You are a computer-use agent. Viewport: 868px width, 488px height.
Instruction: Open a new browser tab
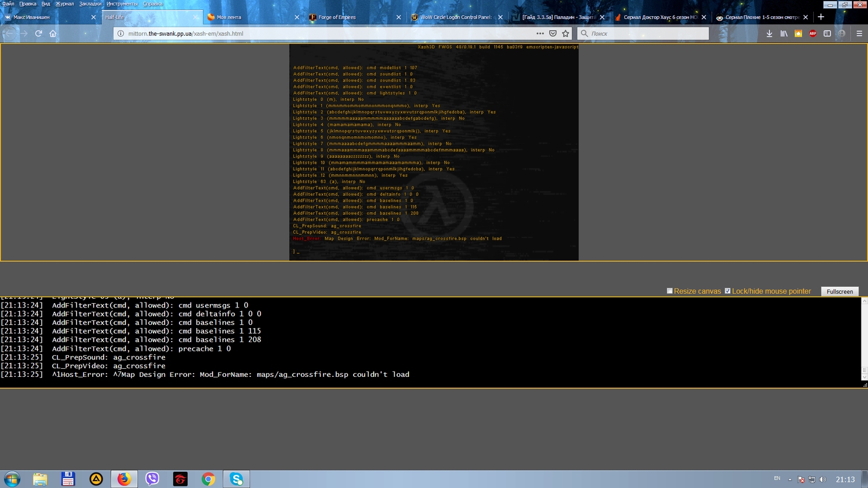point(821,17)
